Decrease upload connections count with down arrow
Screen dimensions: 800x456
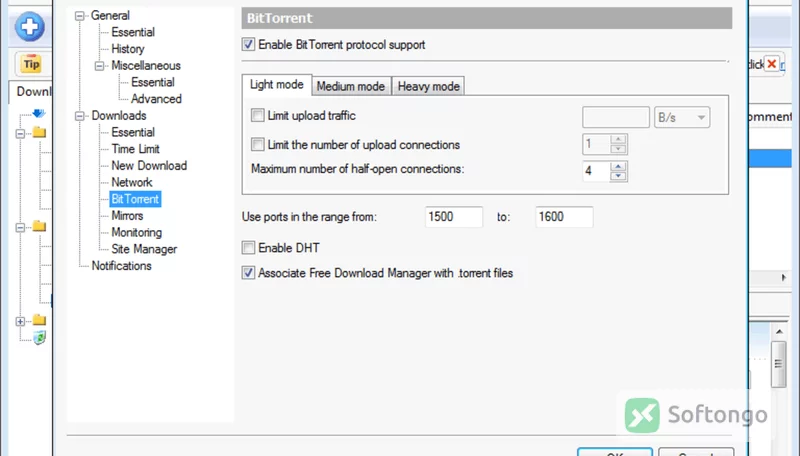point(618,149)
